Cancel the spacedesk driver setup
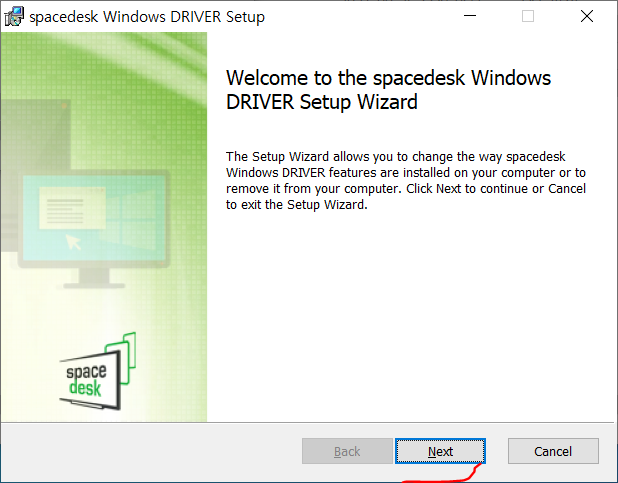618x483 pixels. click(553, 451)
